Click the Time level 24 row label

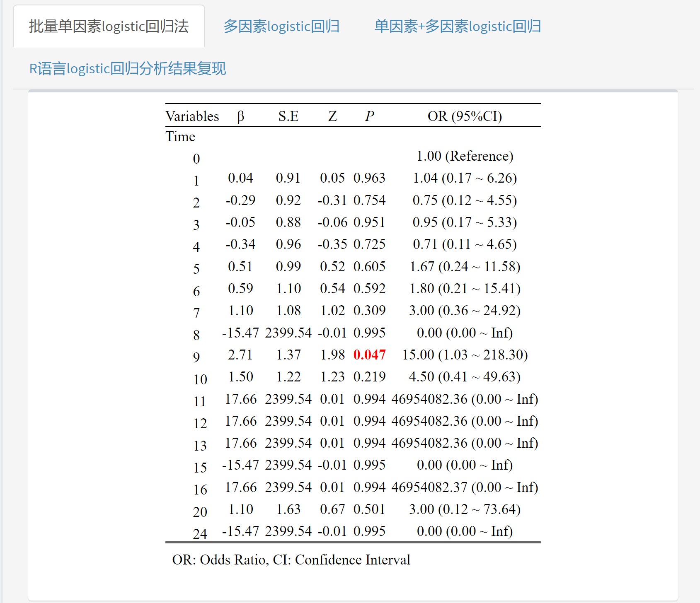pos(200,534)
